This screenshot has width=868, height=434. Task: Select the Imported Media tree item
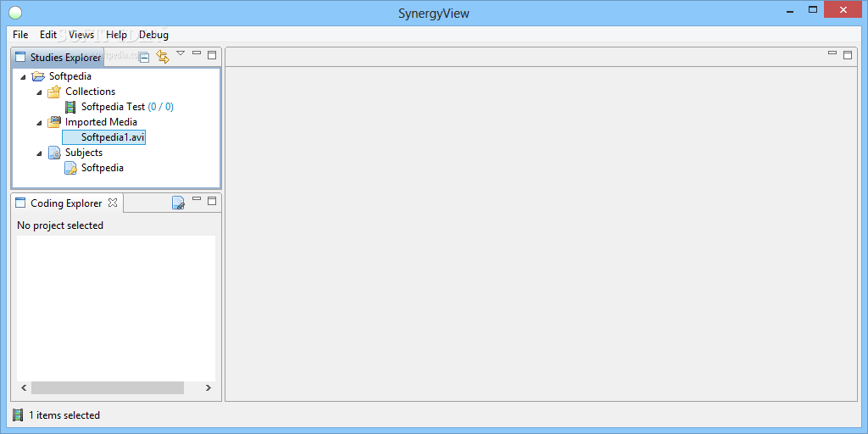(102, 122)
